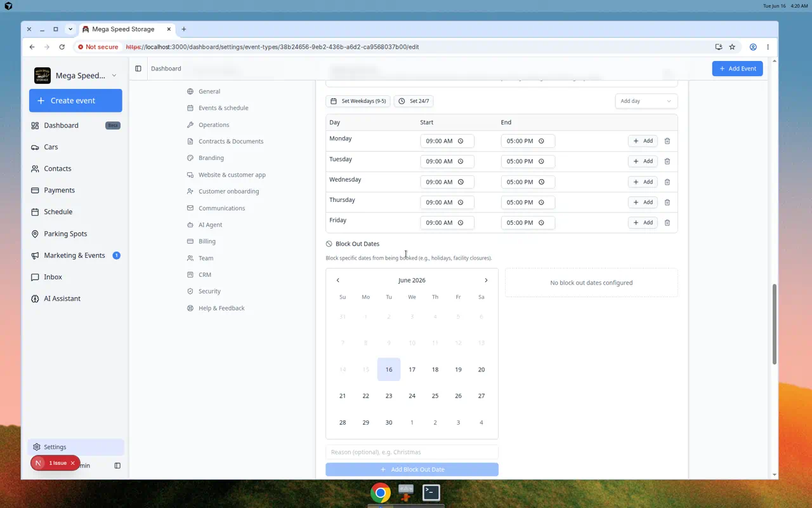
Task: Select June 16 in calendar
Action: 389,370
